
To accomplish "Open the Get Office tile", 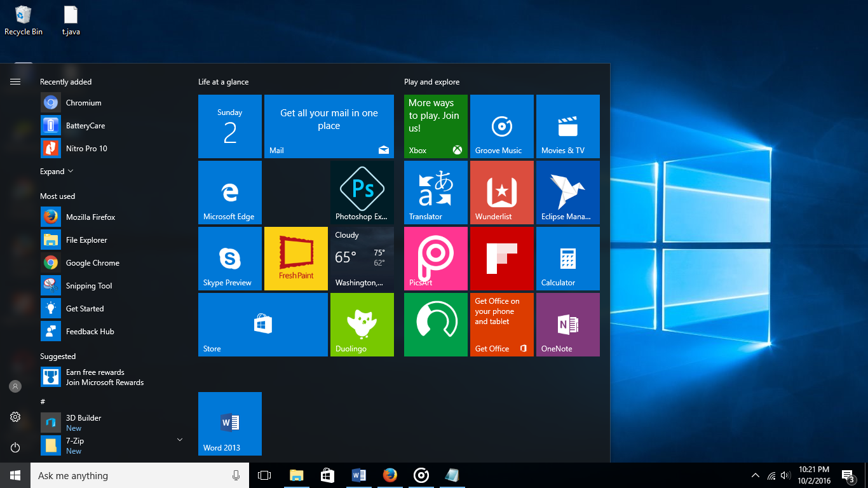I will point(502,325).
